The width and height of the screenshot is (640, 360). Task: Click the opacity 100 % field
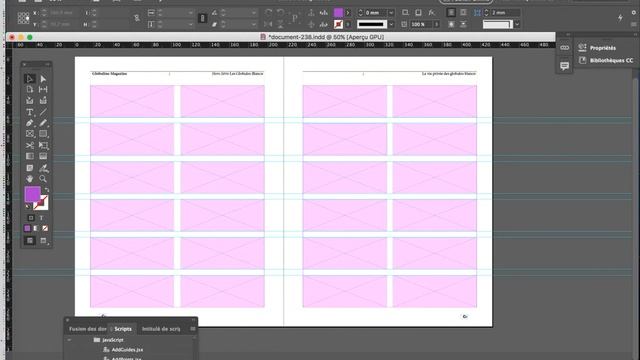(421, 24)
